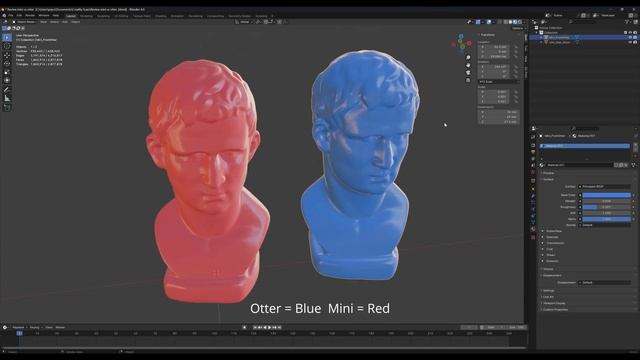
Task: Switch to material preview viewport shading
Action: 515,22
